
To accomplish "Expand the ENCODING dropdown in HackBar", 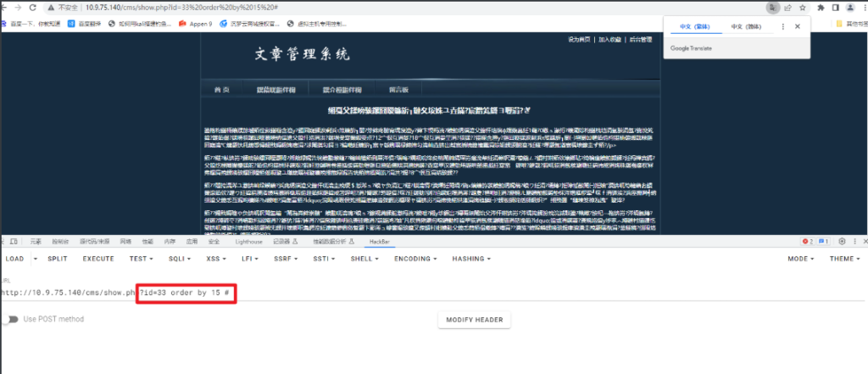I will coord(415,259).
